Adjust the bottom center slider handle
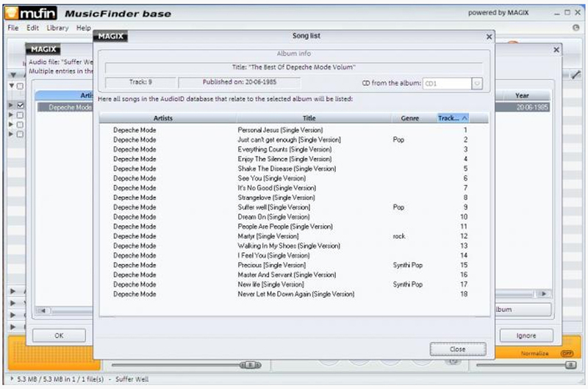The height and width of the screenshot is (389, 588). point(250,365)
